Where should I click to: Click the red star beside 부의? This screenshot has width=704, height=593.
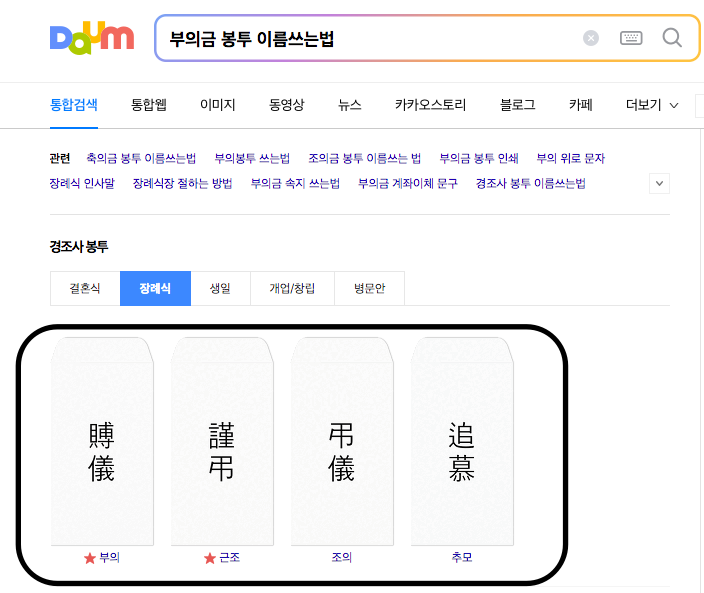coord(90,558)
